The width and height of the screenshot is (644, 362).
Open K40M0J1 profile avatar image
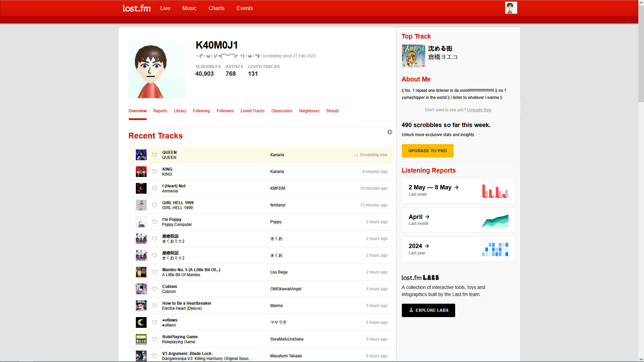click(x=157, y=70)
